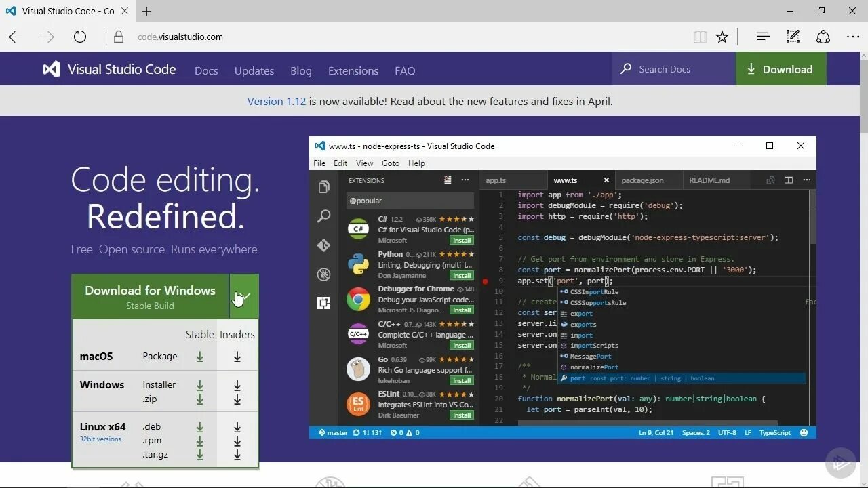Add page to favorites with the star icon
Image resolution: width=868 pixels, height=488 pixels.
pyautogui.click(x=722, y=37)
